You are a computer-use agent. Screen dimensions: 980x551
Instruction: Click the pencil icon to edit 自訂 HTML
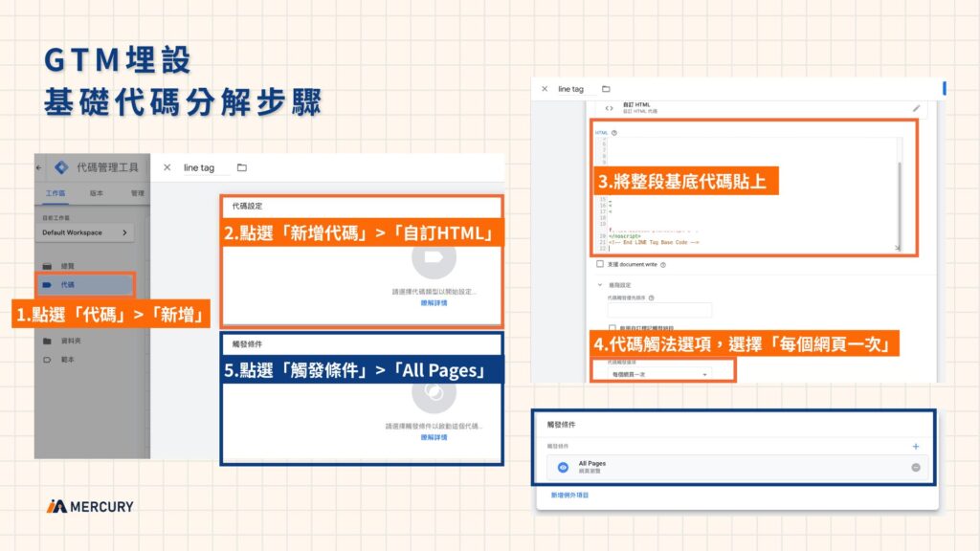click(x=917, y=107)
